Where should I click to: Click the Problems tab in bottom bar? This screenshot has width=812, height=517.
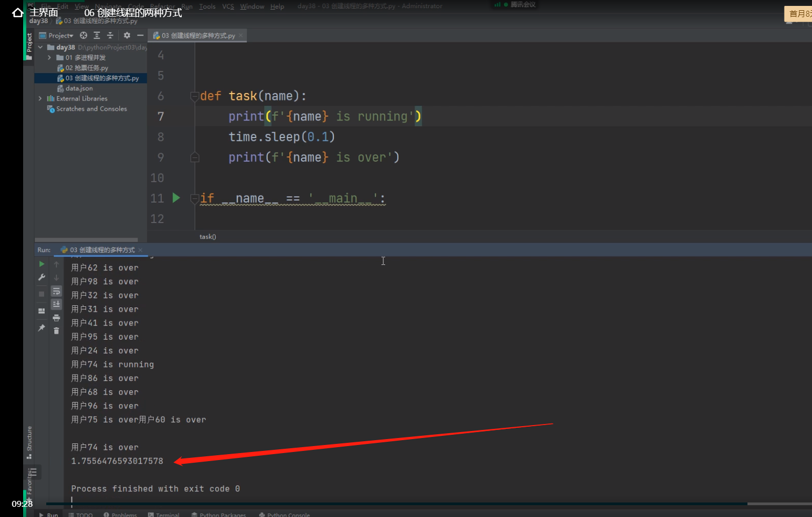(x=120, y=514)
